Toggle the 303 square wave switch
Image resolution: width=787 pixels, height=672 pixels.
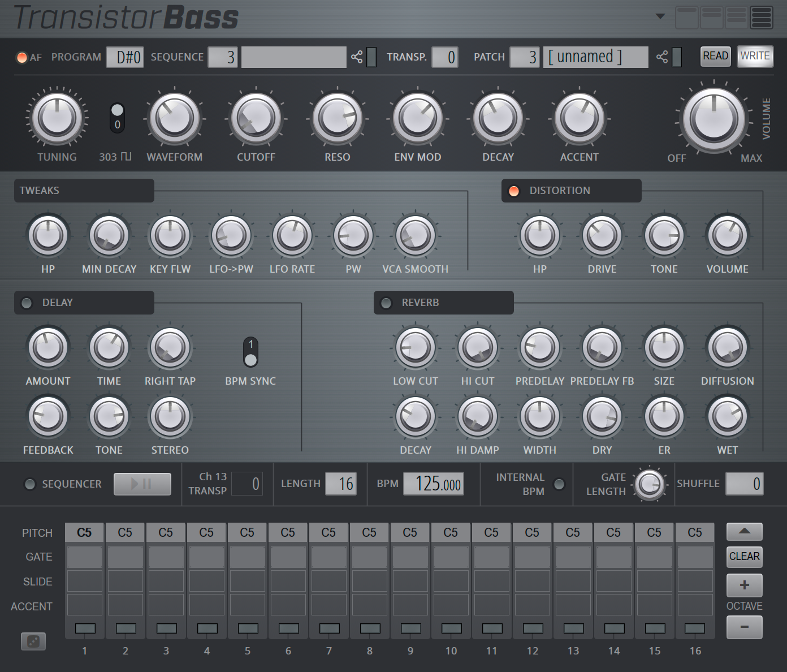tap(117, 118)
